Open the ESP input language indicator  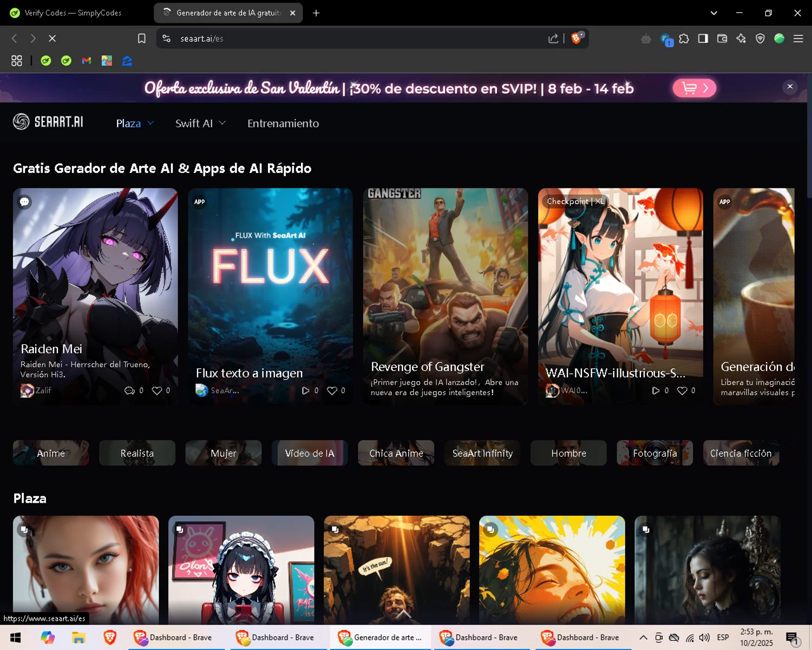click(x=723, y=638)
